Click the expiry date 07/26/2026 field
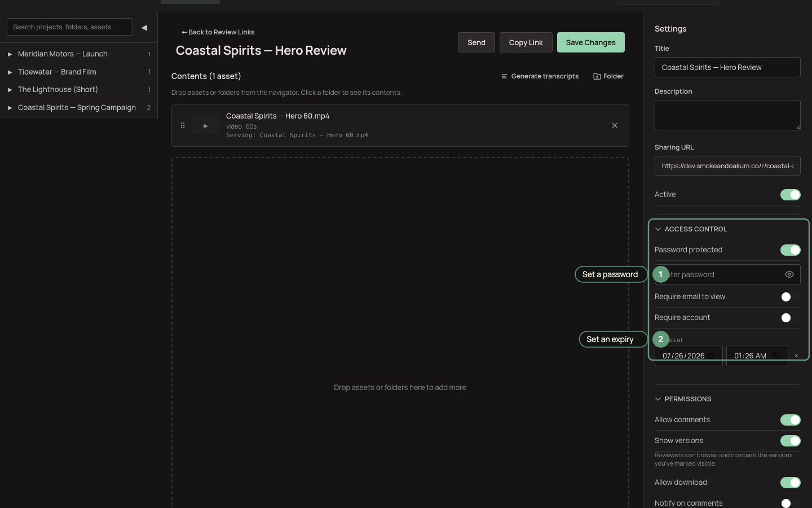This screenshot has height=508, width=812. coord(689,356)
